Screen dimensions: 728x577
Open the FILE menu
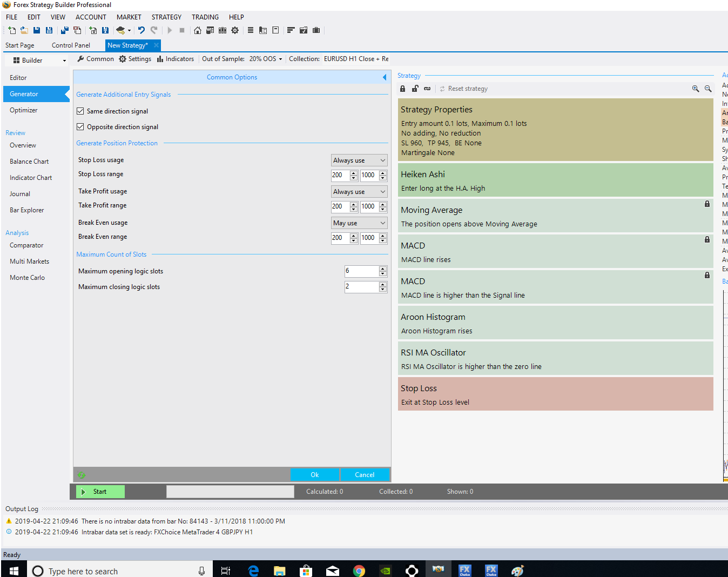(12, 17)
